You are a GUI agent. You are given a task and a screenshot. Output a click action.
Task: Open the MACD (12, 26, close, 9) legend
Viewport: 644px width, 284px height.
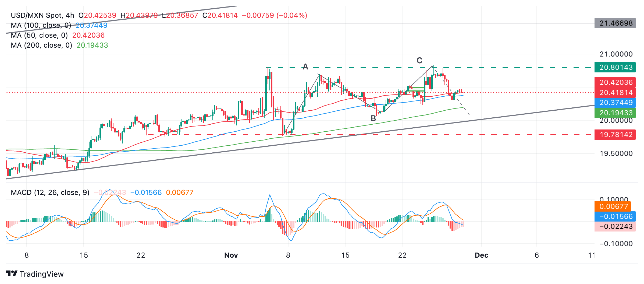[50, 192]
